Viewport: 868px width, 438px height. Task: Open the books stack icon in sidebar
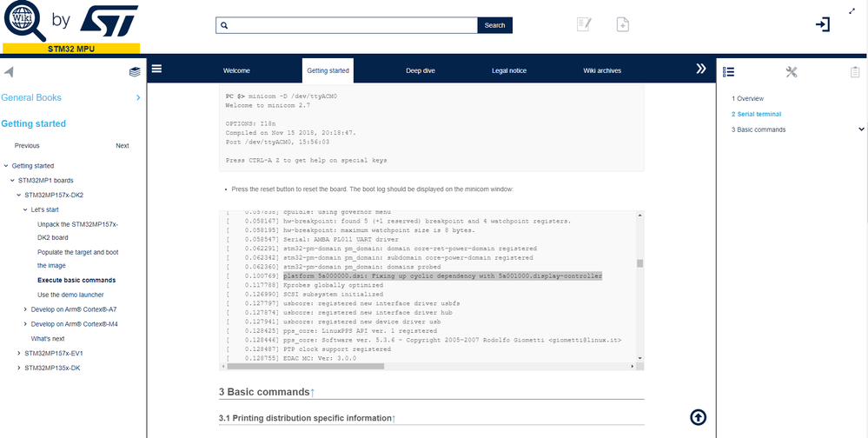tap(135, 71)
